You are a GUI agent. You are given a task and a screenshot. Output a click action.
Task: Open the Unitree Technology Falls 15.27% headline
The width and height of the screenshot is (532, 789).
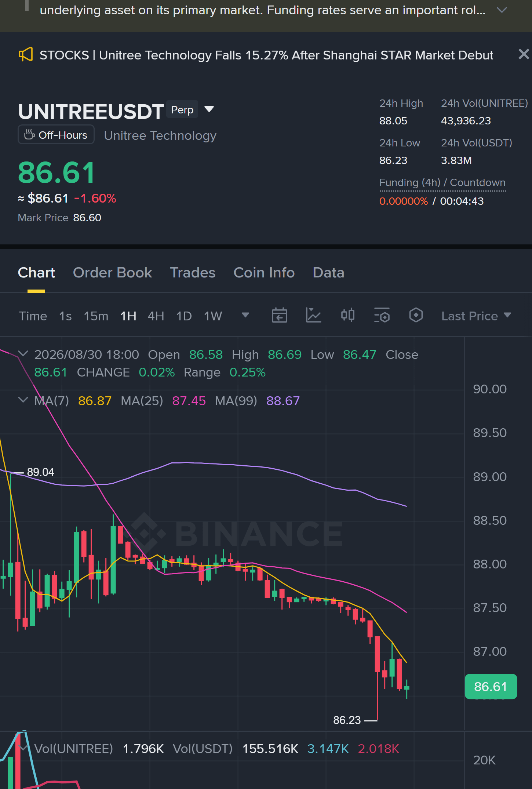[x=266, y=55]
